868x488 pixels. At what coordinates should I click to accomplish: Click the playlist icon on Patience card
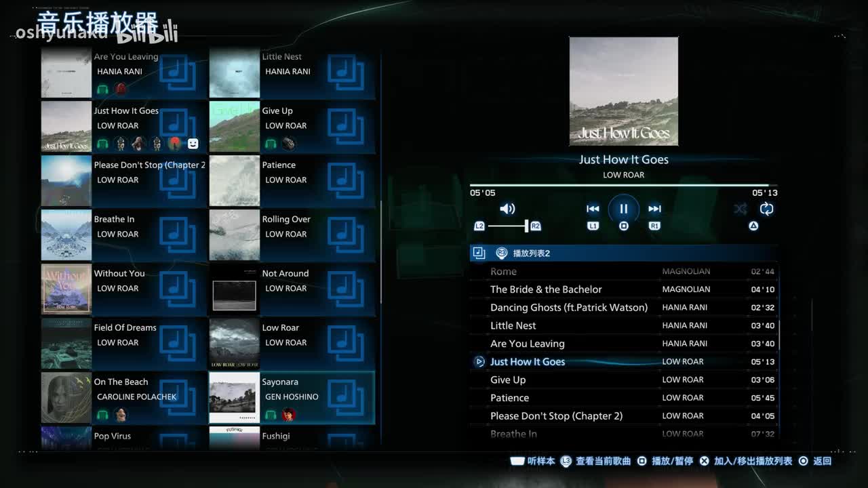pyautogui.click(x=346, y=180)
